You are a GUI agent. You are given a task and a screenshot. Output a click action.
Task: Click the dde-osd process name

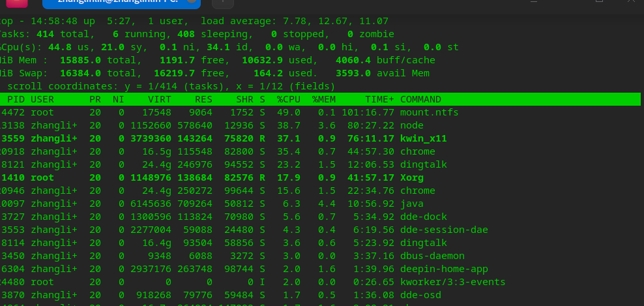point(420,295)
